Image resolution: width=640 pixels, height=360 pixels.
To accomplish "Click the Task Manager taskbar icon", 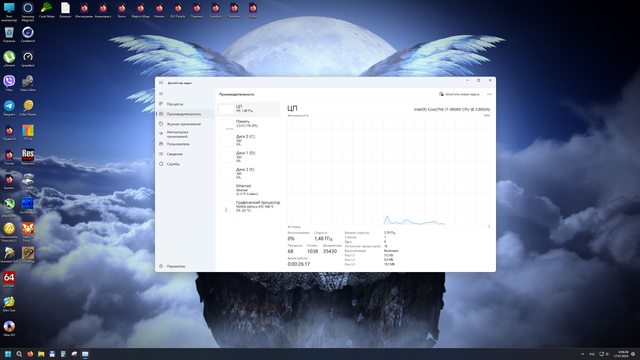I will [x=85, y=354].
